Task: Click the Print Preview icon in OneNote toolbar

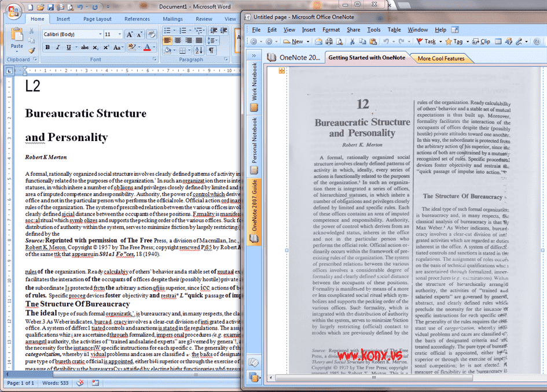Action: point(339,42)
